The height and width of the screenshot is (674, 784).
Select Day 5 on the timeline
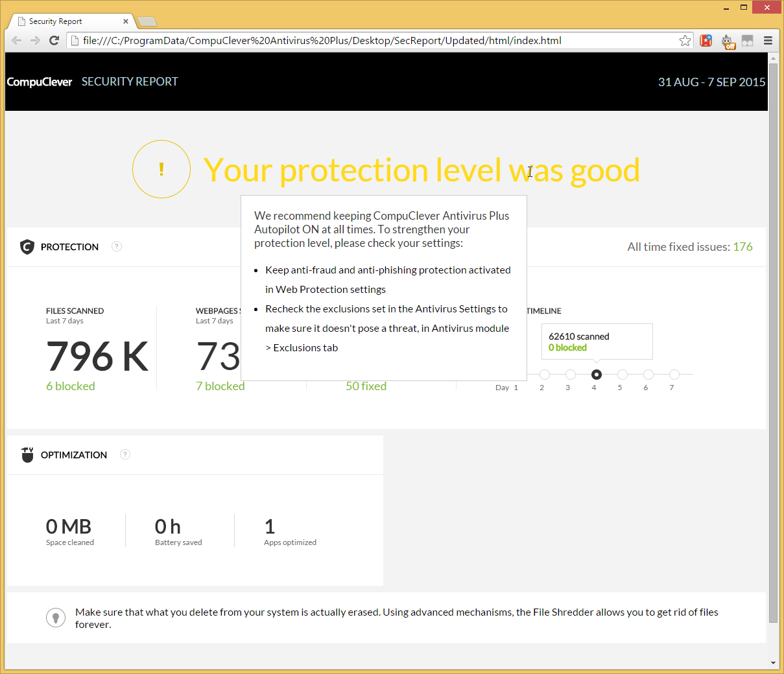[x=623, y=375]
